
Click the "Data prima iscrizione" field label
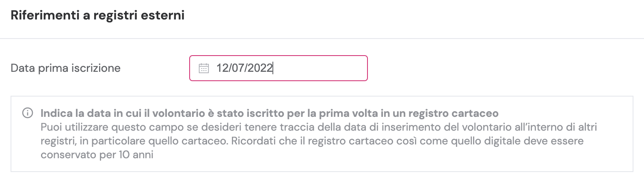tap(65, 68)
